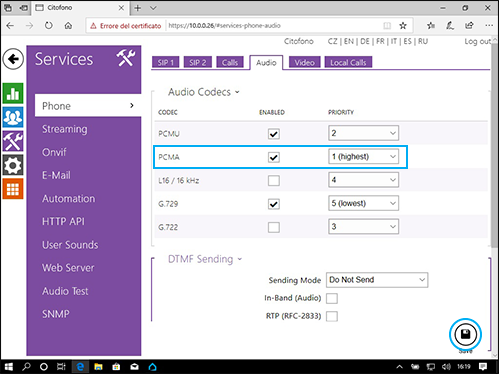Click the orange grid menu icon
This screenshot has width=499, height=374.
tap(13, 189)
